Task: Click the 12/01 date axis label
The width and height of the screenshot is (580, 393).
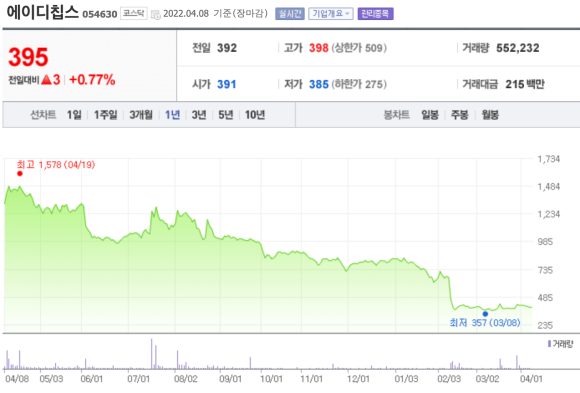Action: pyautogui.click(x=358, y=379)
